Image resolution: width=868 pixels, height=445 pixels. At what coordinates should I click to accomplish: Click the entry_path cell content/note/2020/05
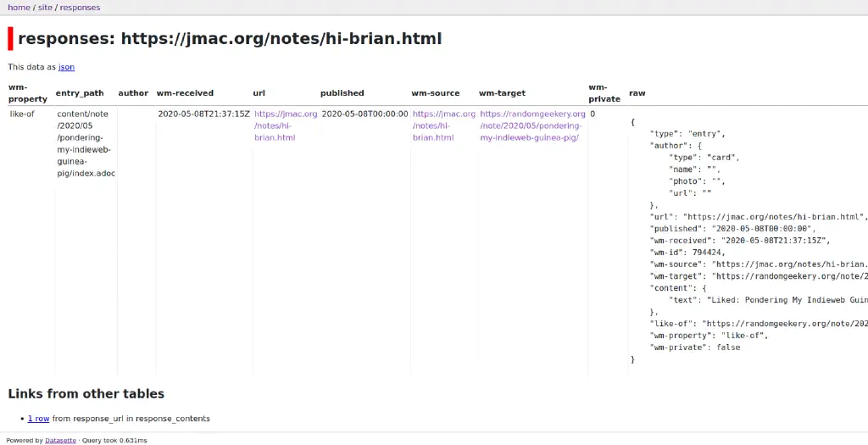pos(86,143)
